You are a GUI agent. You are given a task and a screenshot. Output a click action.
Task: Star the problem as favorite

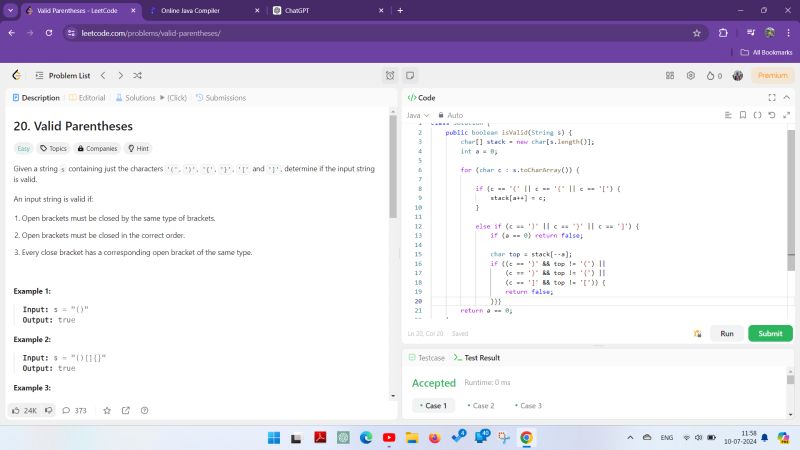(x=107, y=410)
